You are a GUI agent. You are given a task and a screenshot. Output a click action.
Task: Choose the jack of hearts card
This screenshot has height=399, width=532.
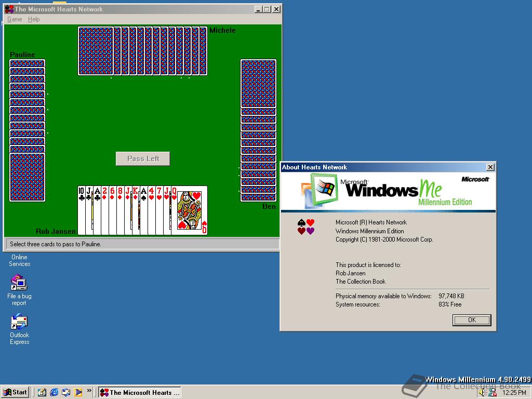[167, 210]
